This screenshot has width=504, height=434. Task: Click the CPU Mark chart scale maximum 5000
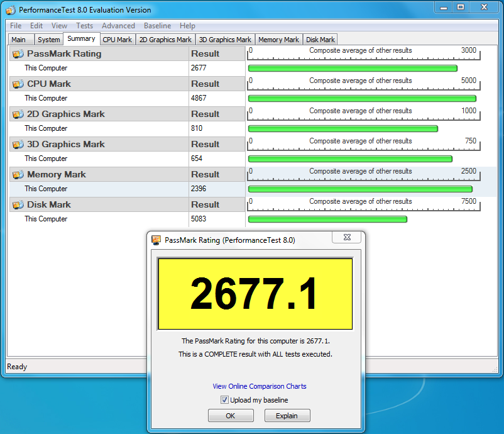coord(469,81)
